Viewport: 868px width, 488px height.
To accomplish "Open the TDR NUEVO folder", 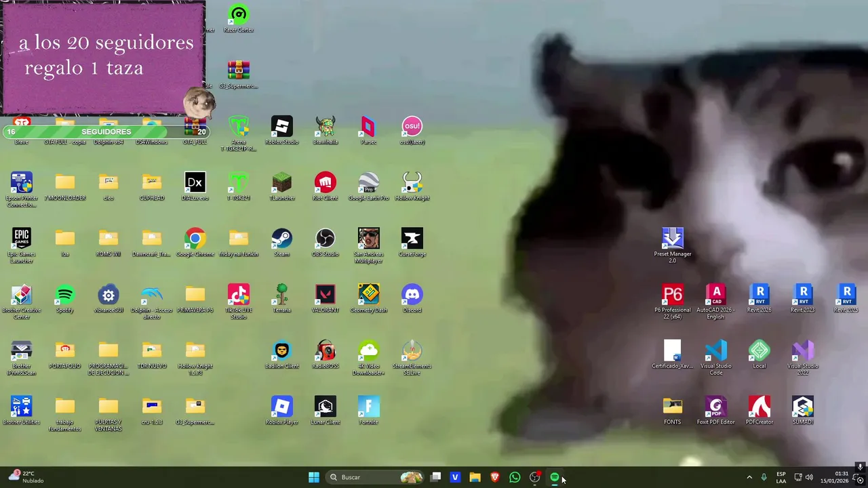I will point(152,356).
